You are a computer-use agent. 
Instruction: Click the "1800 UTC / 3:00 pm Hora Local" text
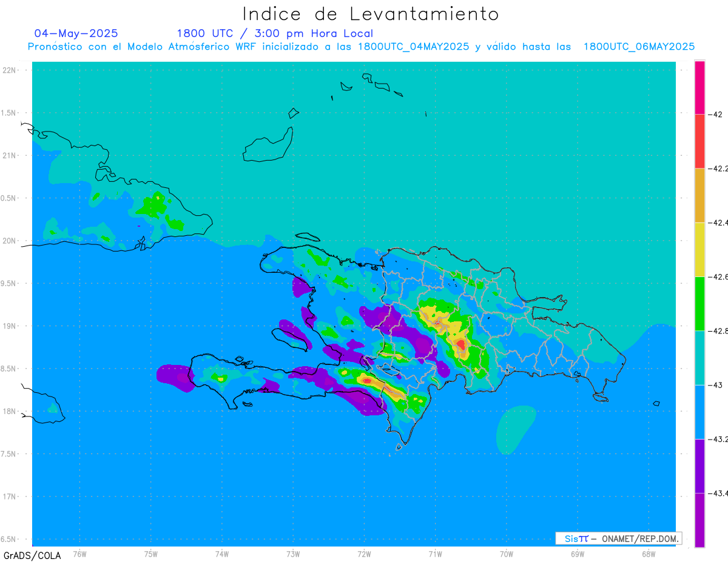(x=275, y=33)
